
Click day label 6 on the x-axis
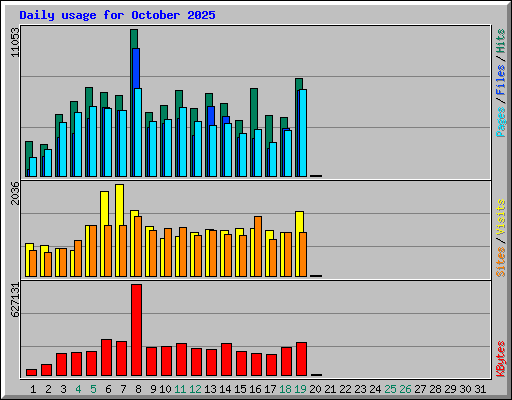pos(108,389)
